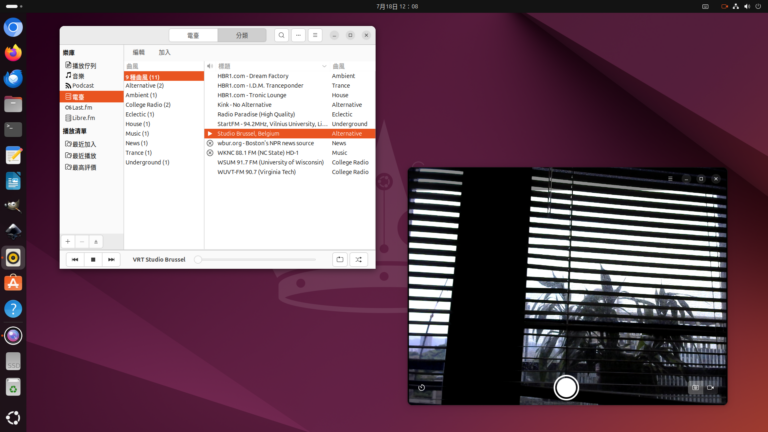Select Podcast in the library sidebar
Image resolution: width=768 pixels, height=432 pixels.
pos(92,86)
